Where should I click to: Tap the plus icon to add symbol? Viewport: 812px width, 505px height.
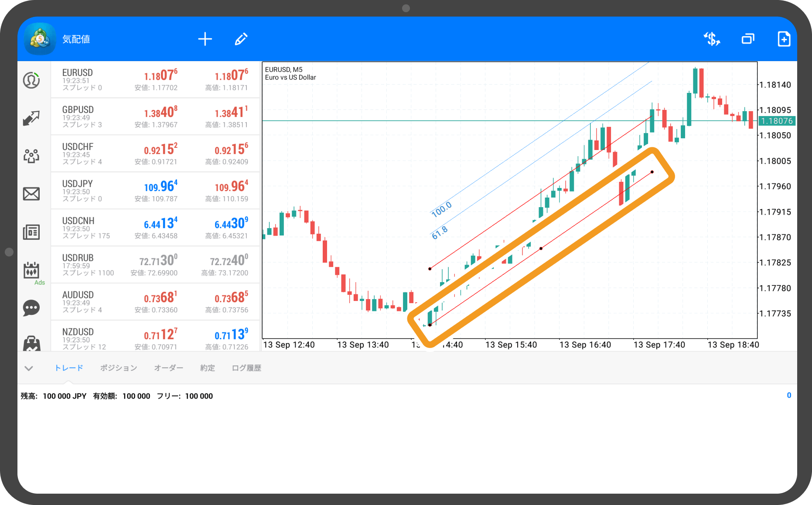(205, 39)
